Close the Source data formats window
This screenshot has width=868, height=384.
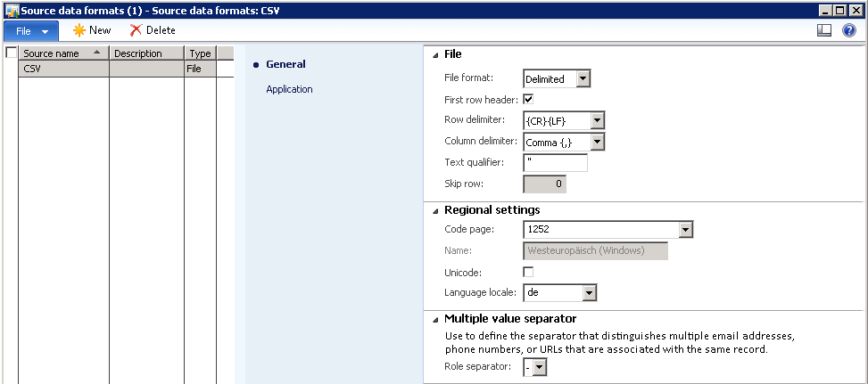coord(856,10)
